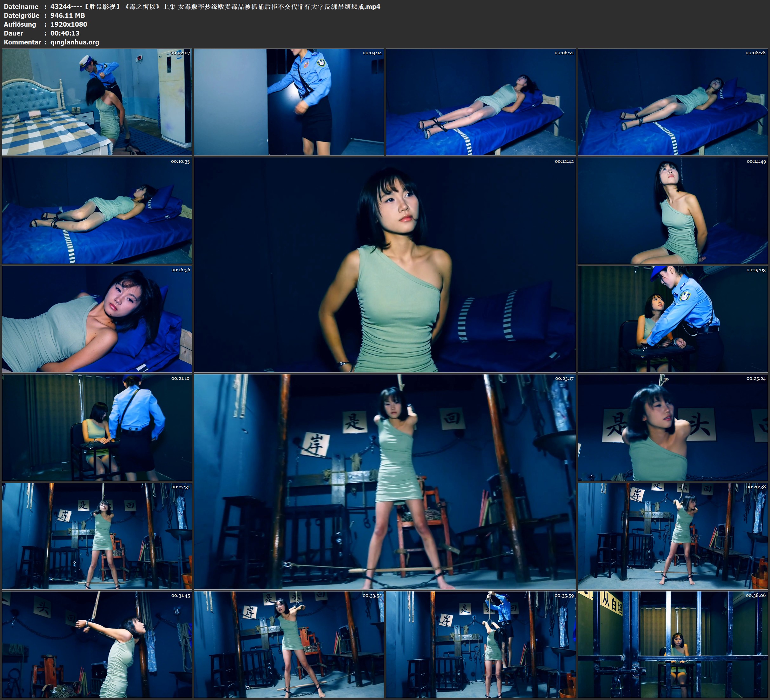Screen dimensions: 770x700
Task: Click the thumbnail timestamped 00:02:07
Action: pyautogui.click(x=97, y=102)
